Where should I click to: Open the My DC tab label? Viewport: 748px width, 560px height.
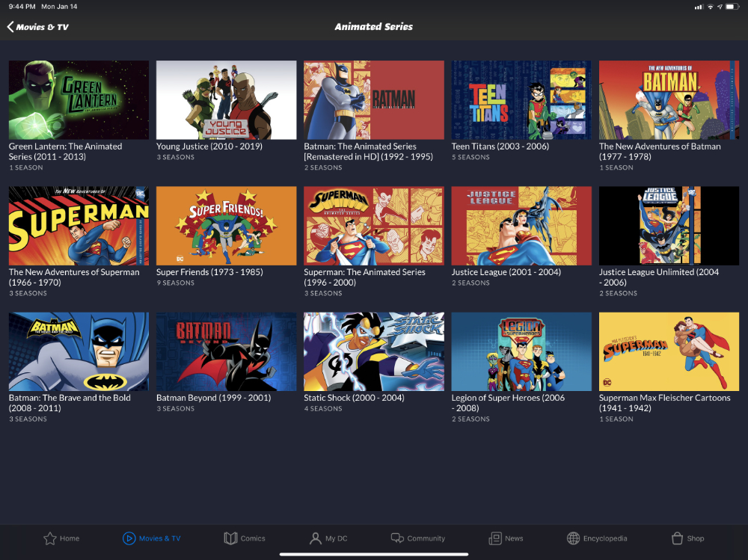[337, 538]
